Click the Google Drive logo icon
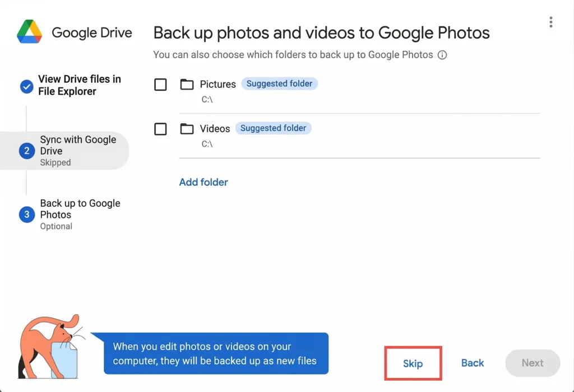The image size is (574, 392). (x=29, y=32)
